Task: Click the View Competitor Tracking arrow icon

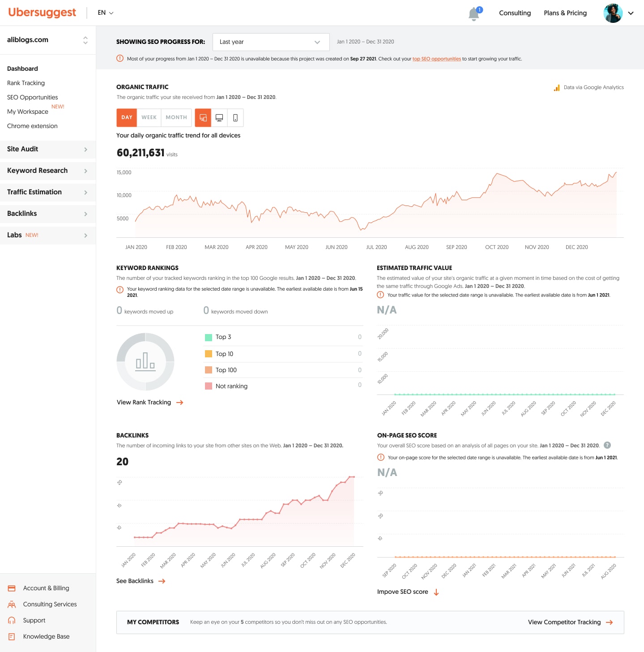Action: coord(609,622)
